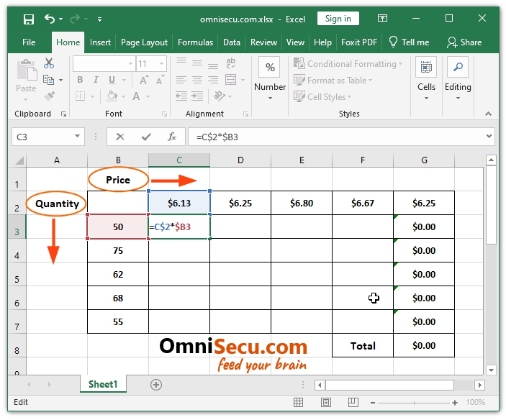Switch to Page Break Preview icon
Viewport: 506px width, 420px height.
tap(353, 402)
